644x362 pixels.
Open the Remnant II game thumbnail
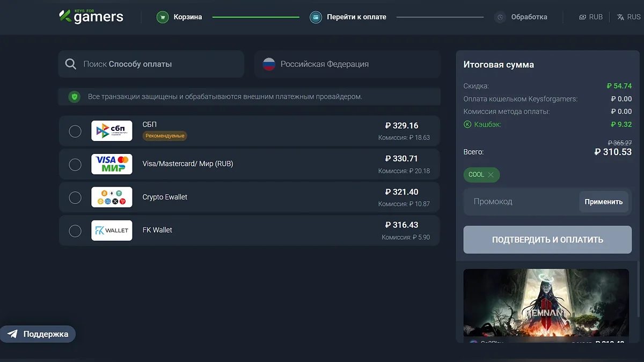pyautogui.click(x=546, y=302)
